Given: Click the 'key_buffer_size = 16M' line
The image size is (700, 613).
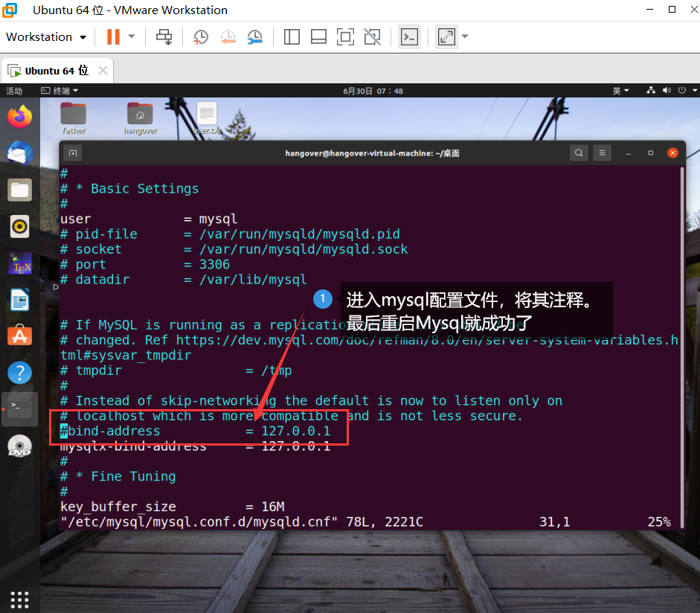Looking at the screenshot, I should (x=173, y=507).
